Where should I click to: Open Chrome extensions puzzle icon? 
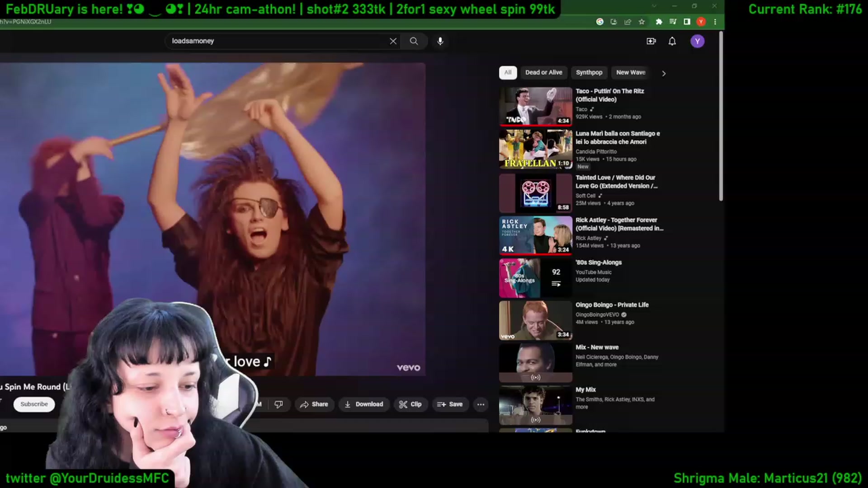(x=659, y=22)
